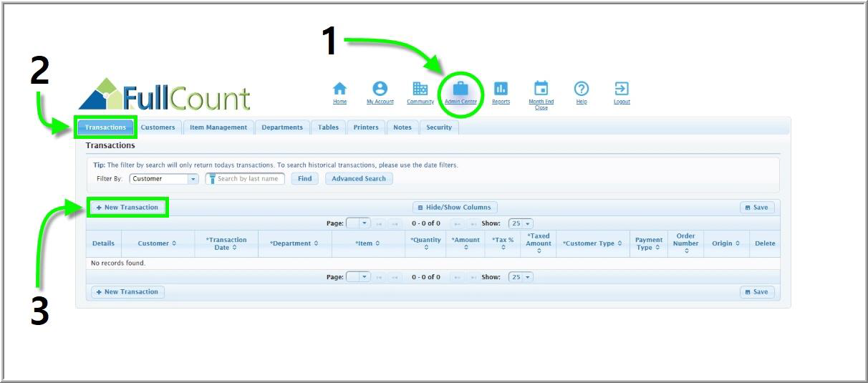Open the Home icon in top navigation
Screen dimensions: 868x383
coord(339,89)
